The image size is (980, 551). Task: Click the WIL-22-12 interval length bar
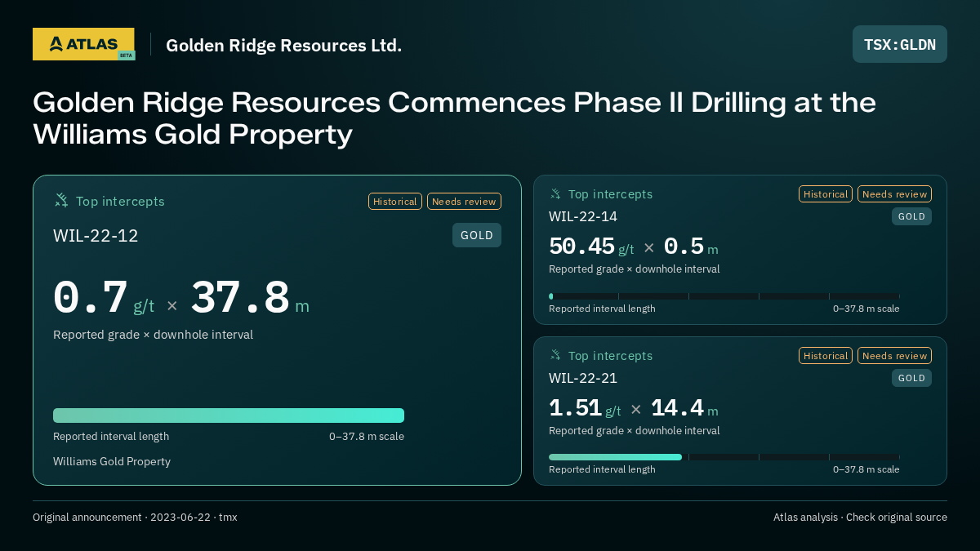tap(229, 415)
